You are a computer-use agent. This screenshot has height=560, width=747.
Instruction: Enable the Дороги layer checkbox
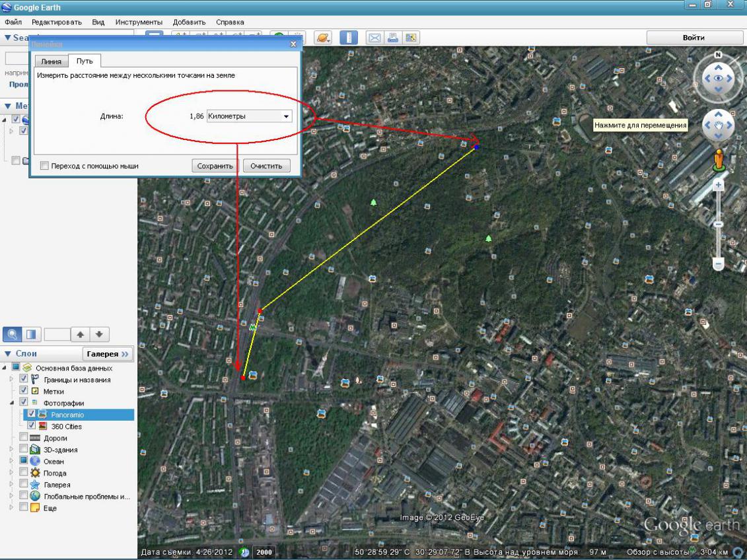point(24,438)
